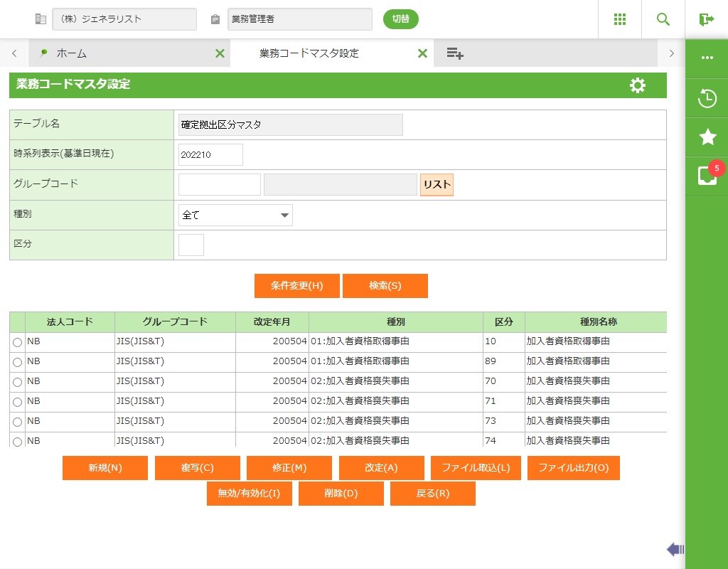The height and width of the screenshot is (569, 728).
Task: Open the apps grid menu icon
Action: (x=619, y=19)
